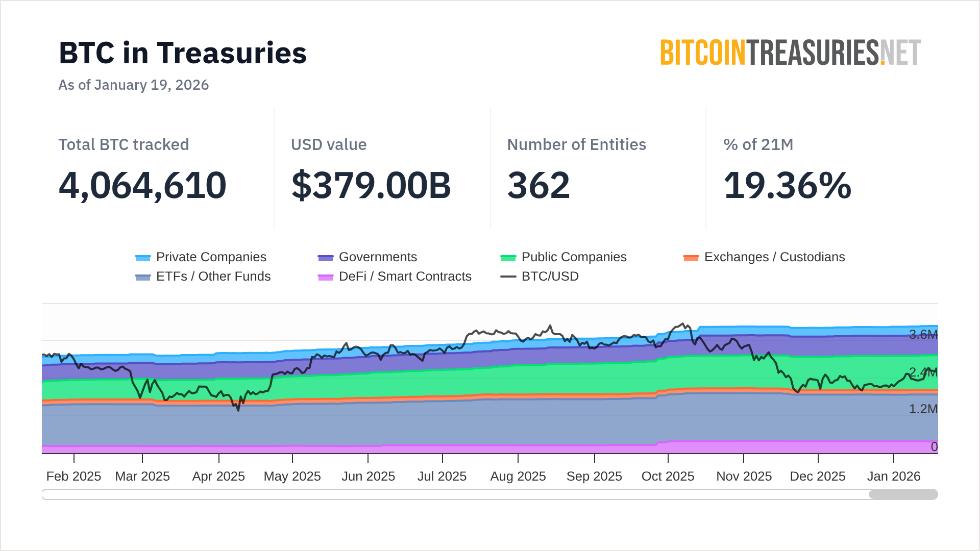Click the Public Companies green legend icon
The image size is (980, 551).
point(508,258)
